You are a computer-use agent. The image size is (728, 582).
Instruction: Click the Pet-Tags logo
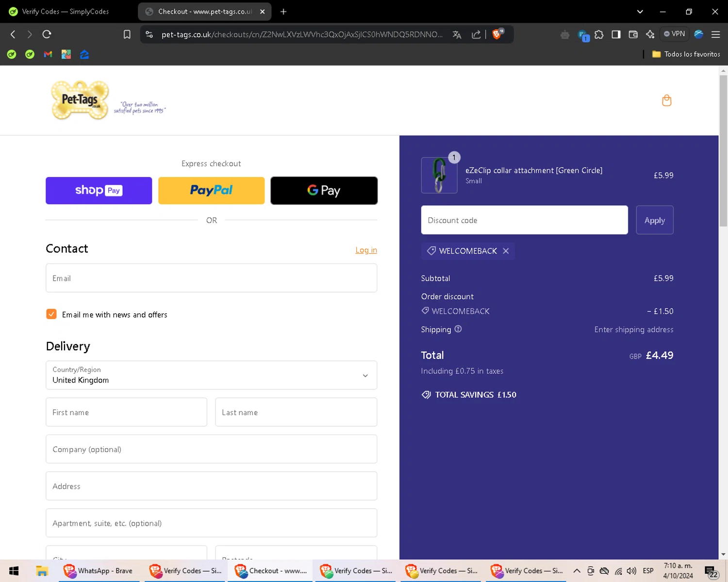[x=80, y=100]
